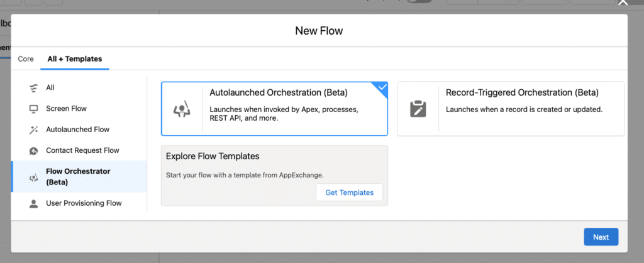Click the Next button
This screenshot has width=644, height=263.
click(601, 237)
